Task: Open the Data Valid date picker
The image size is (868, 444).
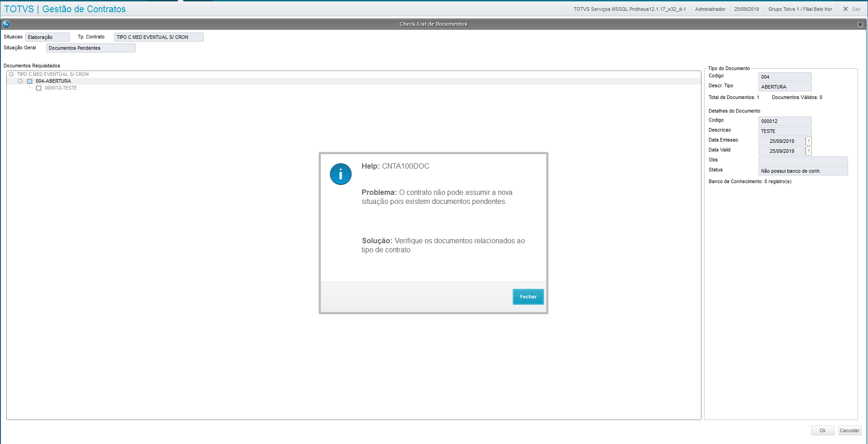Action: coord(809,151)
